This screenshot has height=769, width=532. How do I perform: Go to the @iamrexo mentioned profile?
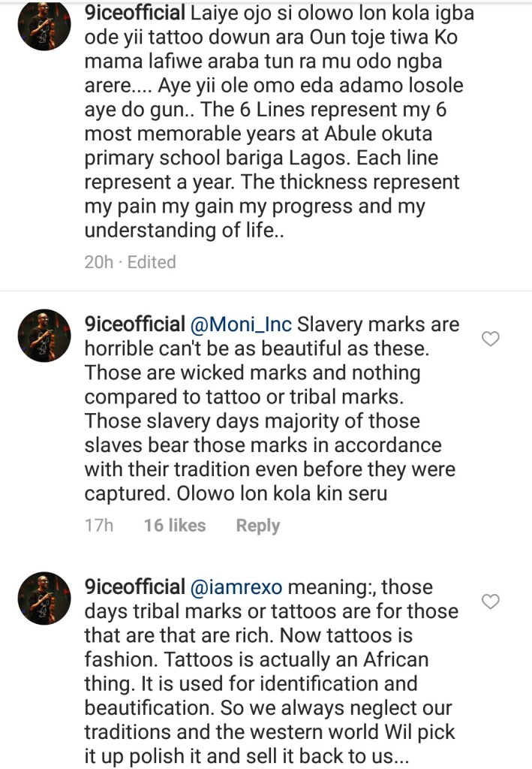[237, 587]
